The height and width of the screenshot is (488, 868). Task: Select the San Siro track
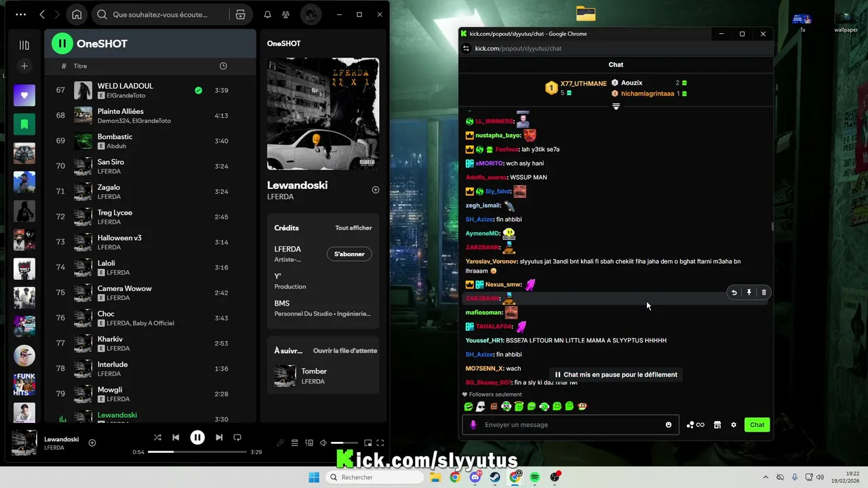tap(149, 166)
